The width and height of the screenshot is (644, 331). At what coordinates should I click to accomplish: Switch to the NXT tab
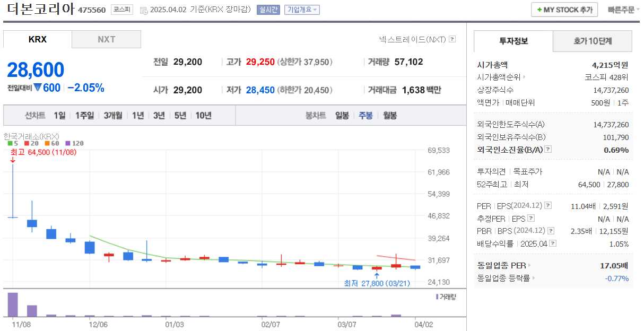coord(107,39)
